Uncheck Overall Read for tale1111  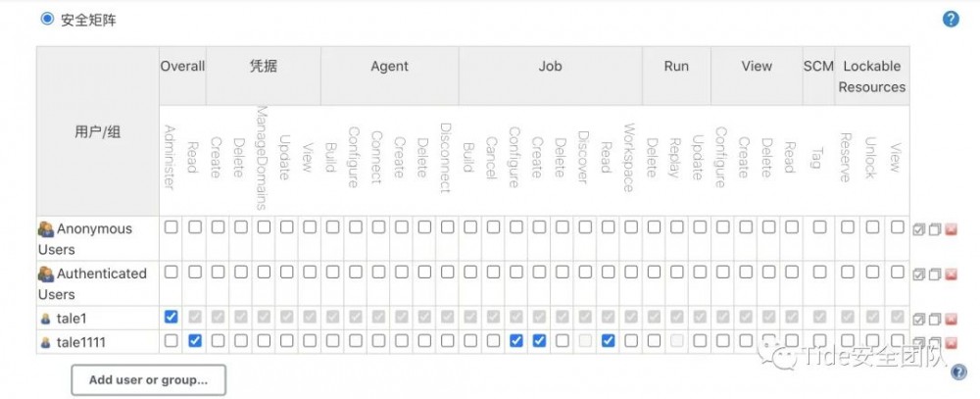coord(195,340)
